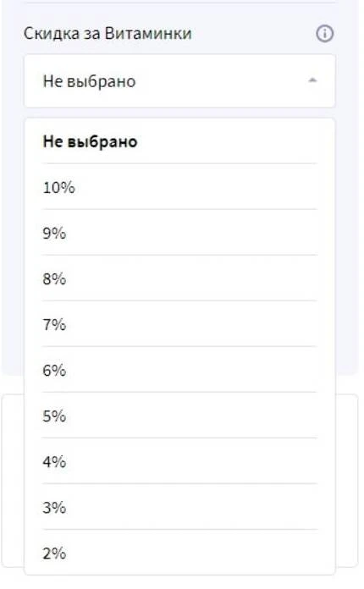Image resolution: width=364 pixels, height=589 pixels.
Task: Select the 2% option at the bottom
Action: click(179, 553)
